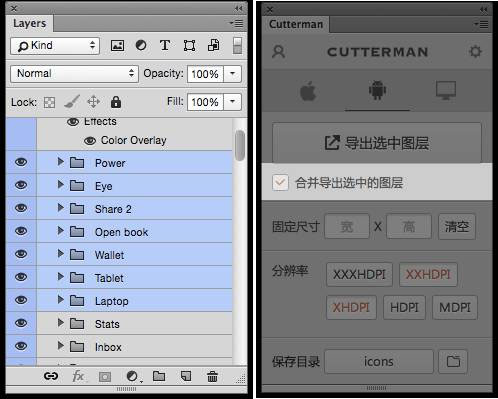Create a new group folder icon
Screen dimensions: 498x399
(159, 376)
